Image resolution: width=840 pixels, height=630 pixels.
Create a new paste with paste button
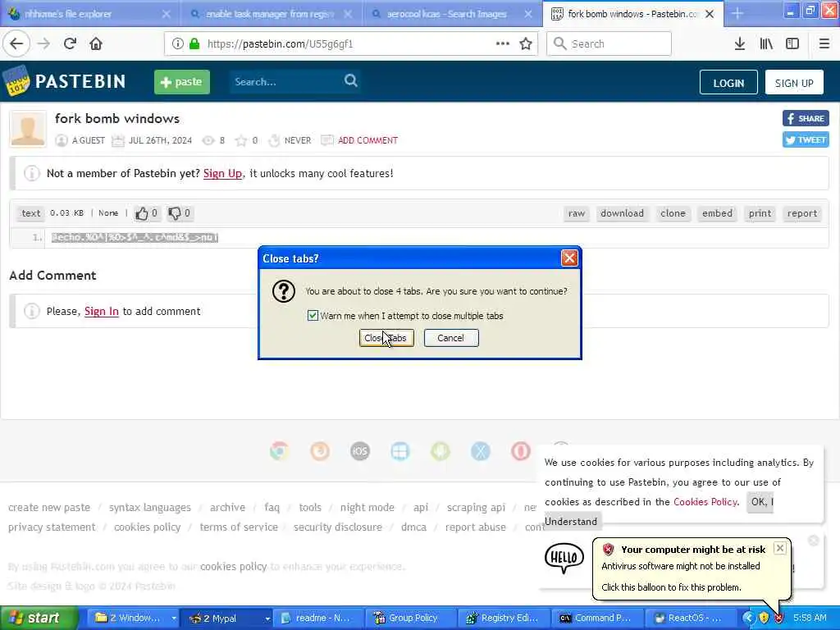[x=182, y=82]
